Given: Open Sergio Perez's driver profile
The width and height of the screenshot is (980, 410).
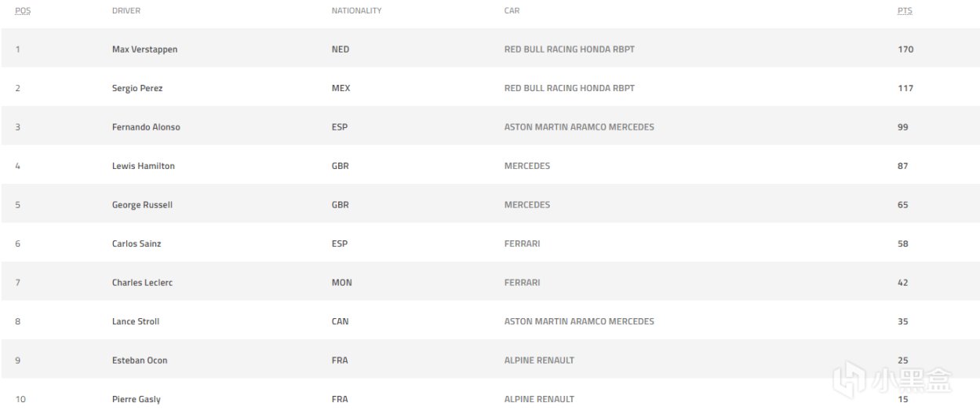Looking at the screenshot, I should 138,88.
